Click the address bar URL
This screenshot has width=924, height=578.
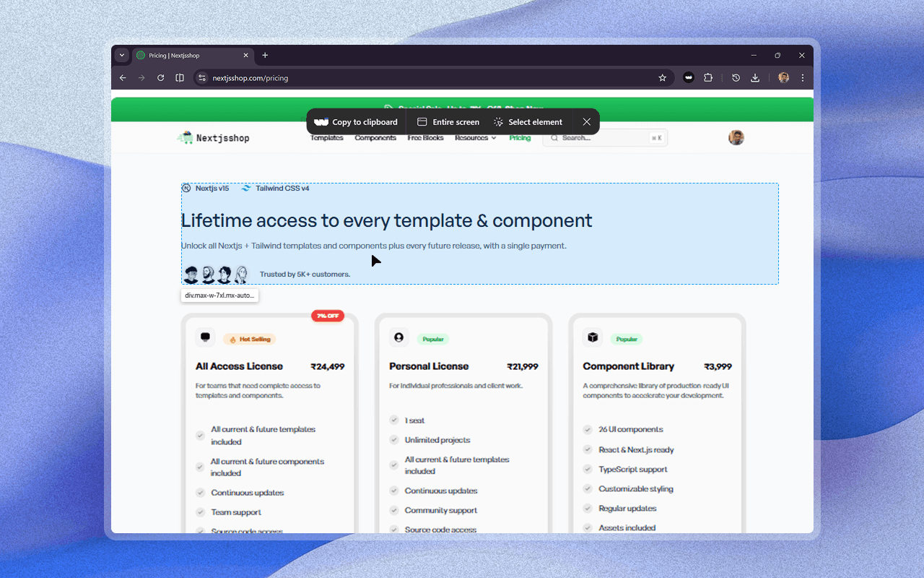[x=250, y=78]
